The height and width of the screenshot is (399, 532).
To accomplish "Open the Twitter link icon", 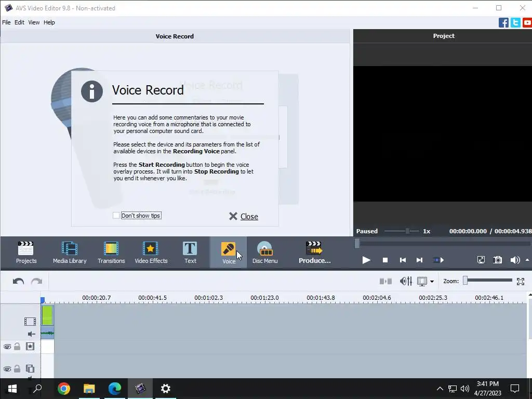I will pos(515,23).
